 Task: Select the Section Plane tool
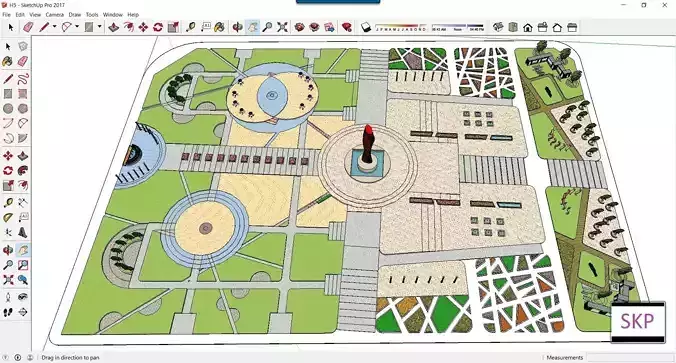23,312
